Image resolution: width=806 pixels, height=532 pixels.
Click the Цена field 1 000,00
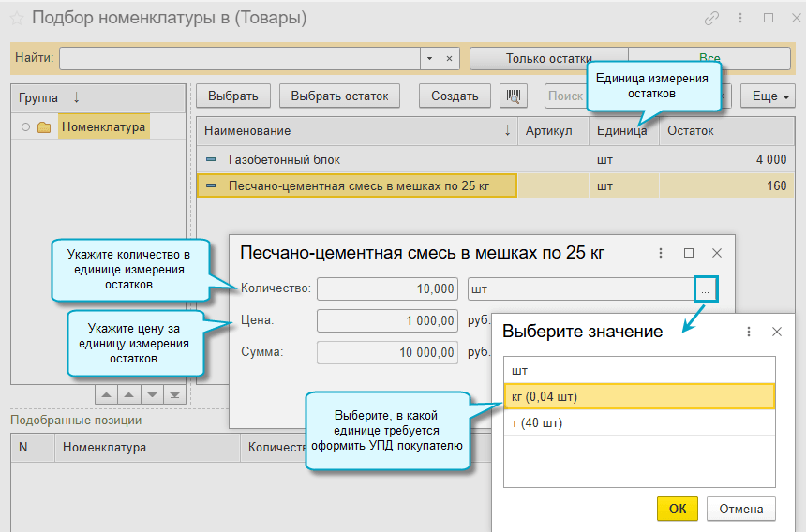[x=388, y=321]
